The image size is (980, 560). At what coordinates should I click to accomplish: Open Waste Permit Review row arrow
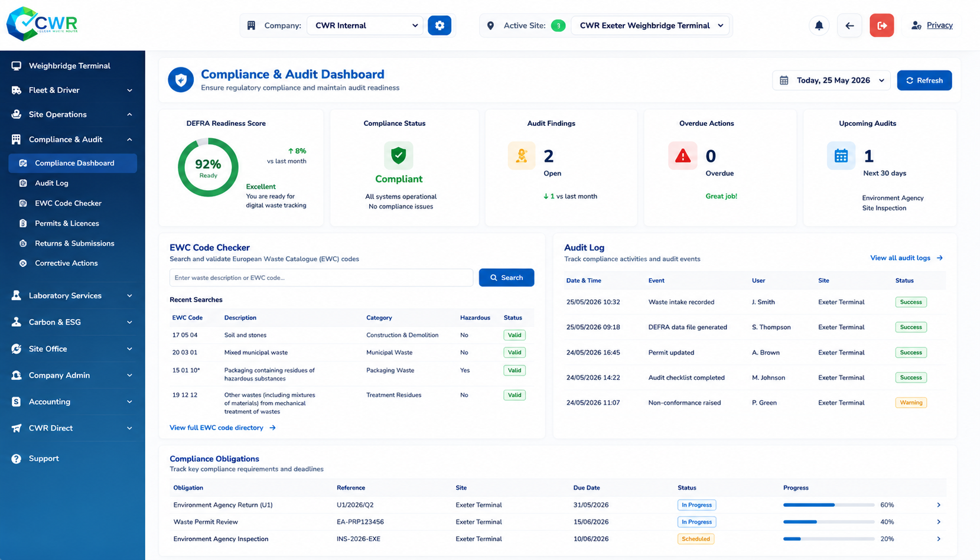[939, 522]
